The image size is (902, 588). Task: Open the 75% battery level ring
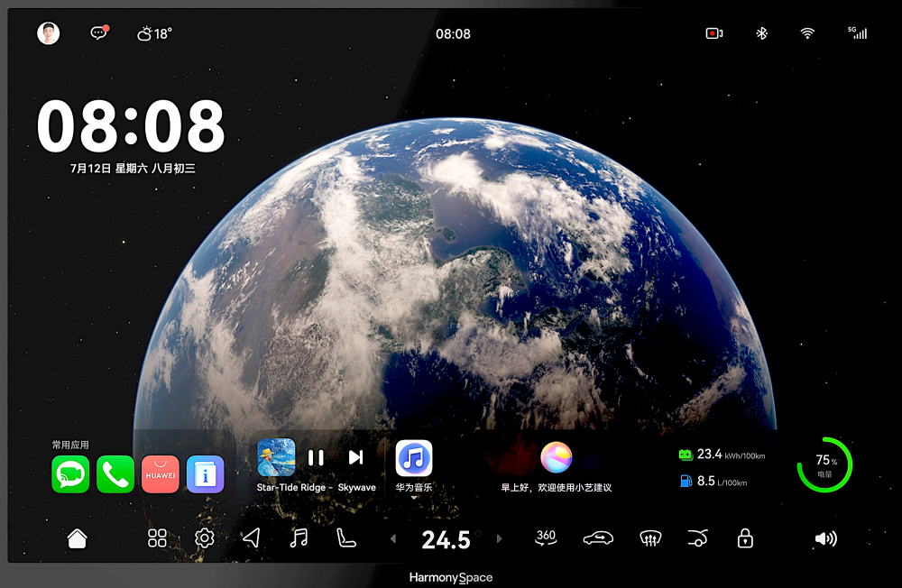tap(824, 464)
